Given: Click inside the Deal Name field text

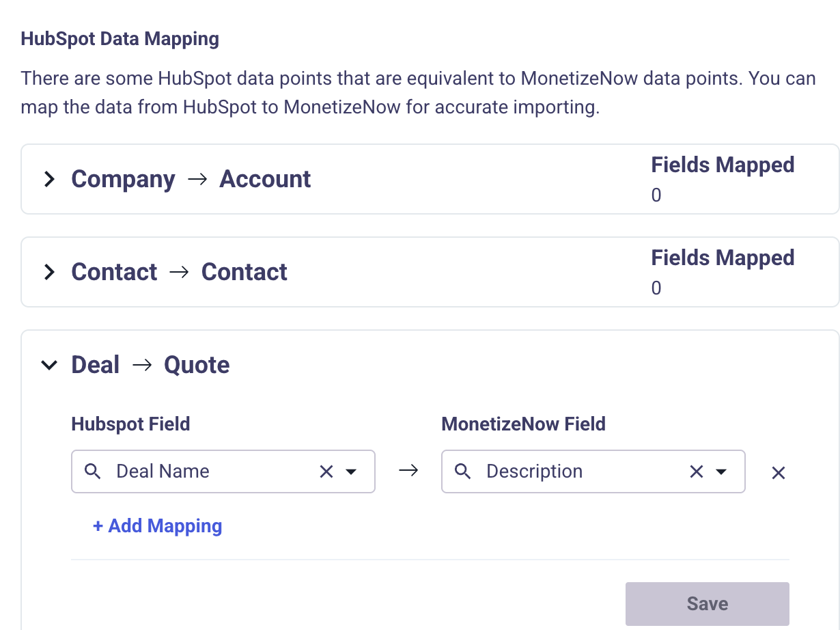Looking at the screenshot, I should 163,471.
